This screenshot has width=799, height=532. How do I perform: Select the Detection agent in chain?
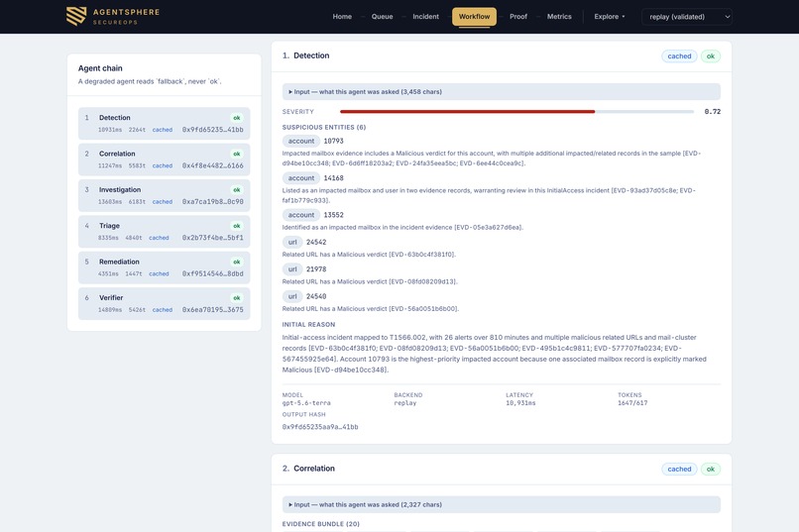click(165, 123)
